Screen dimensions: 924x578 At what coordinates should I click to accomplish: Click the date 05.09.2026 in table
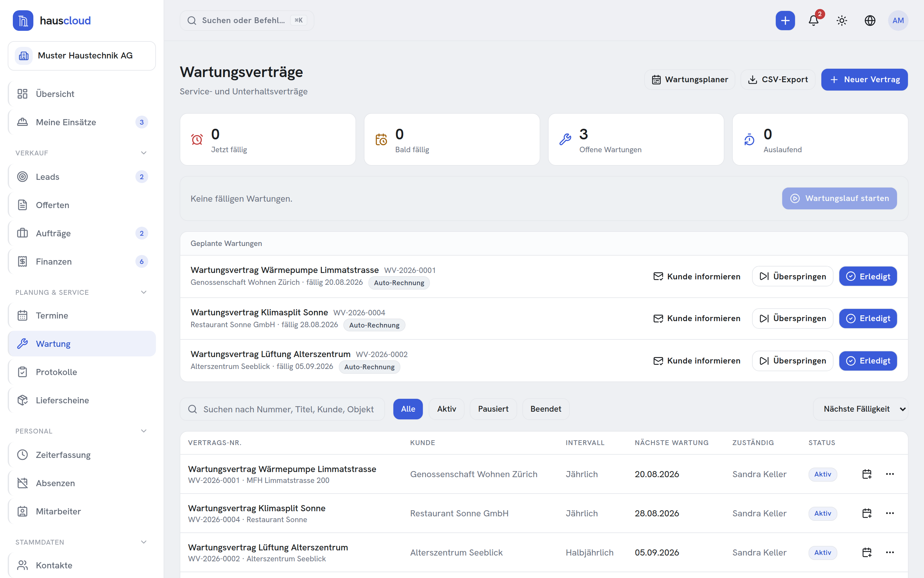coord(657,553)
